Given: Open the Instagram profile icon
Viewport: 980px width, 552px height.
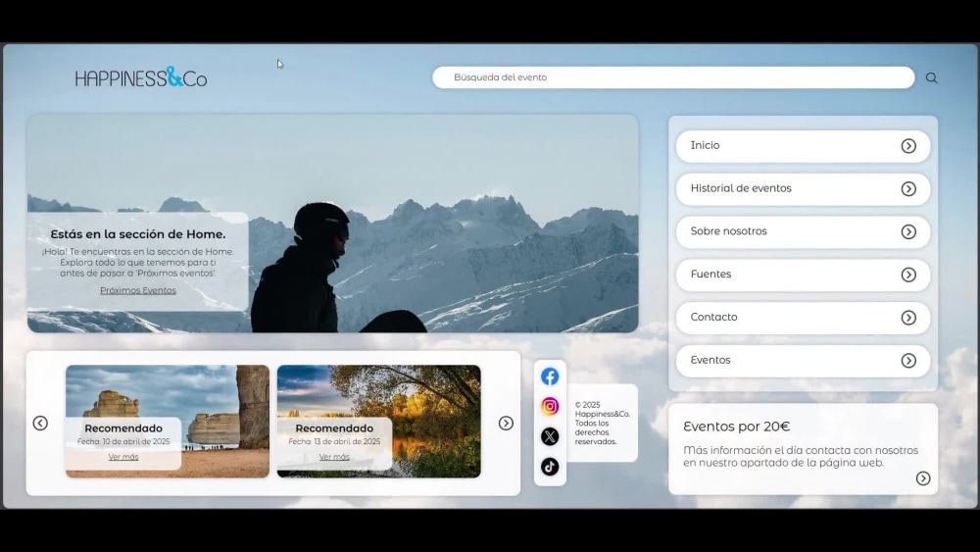Looking at the screenshot, I should point(550,406).
